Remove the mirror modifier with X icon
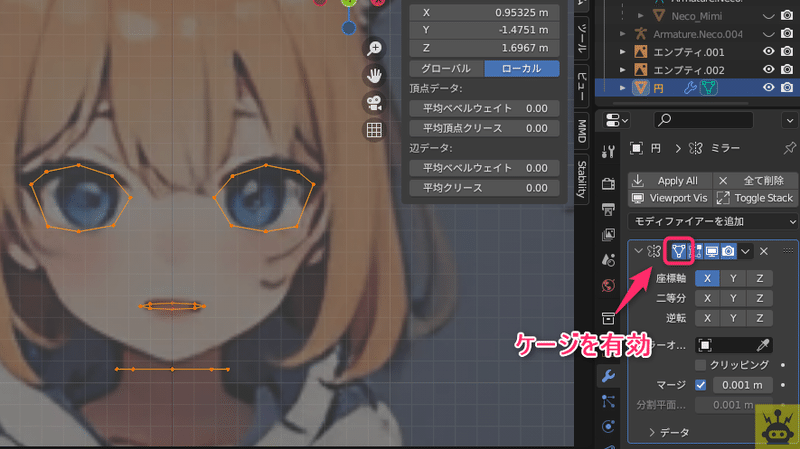This screenshot has height=449, width=800. click(x=764, y=251)
